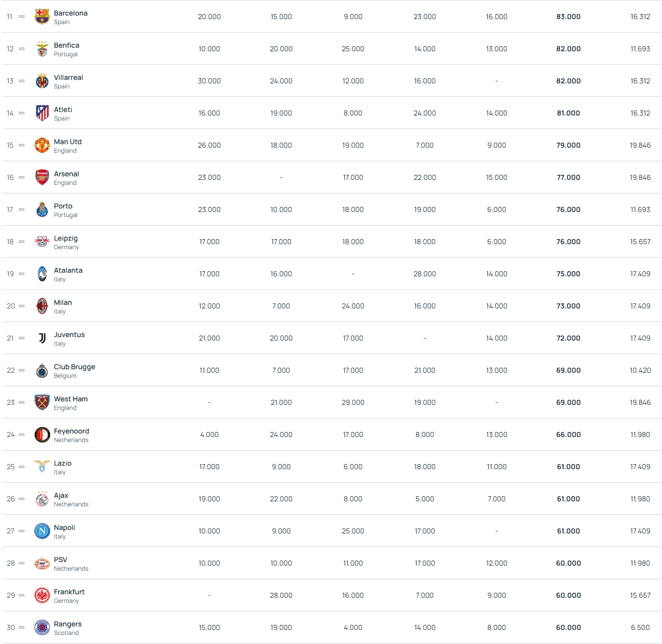Click the Barcelona club crest
The width and height of the screenshot is (662, 644).
pos(42,17)
